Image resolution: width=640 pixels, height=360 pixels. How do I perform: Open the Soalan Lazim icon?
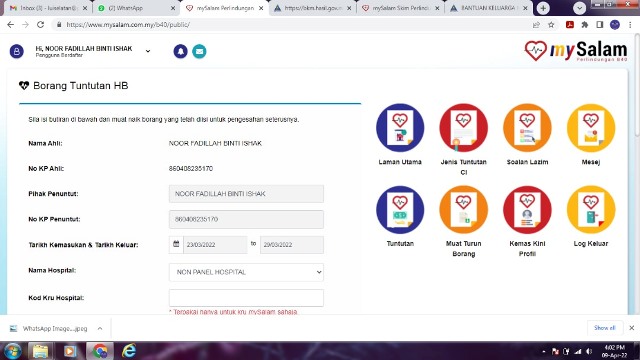pos(527,128)
